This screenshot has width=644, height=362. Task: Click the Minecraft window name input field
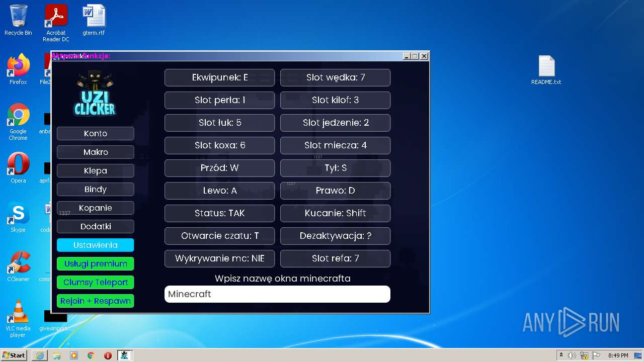click(277, 294)
